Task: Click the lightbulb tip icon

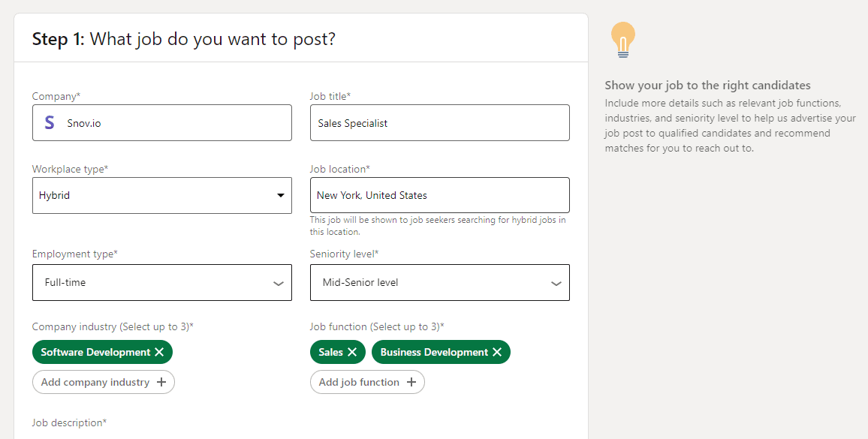Action: pos(622,40)
